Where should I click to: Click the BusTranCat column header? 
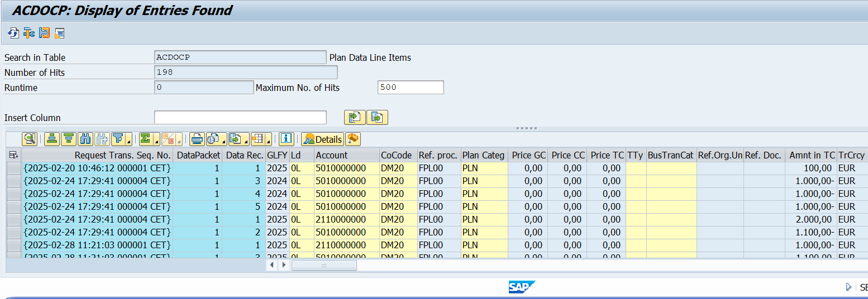(x=671, y=155)
